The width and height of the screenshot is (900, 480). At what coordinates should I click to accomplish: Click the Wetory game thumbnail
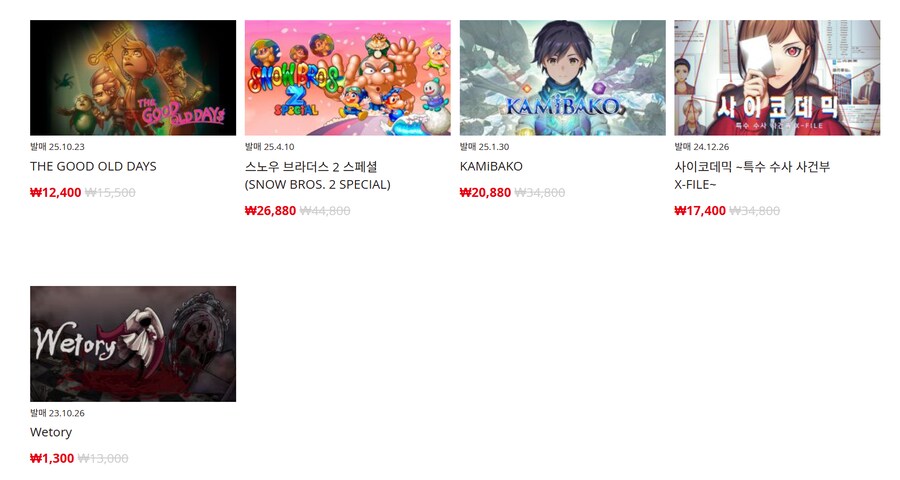(133, 343)
